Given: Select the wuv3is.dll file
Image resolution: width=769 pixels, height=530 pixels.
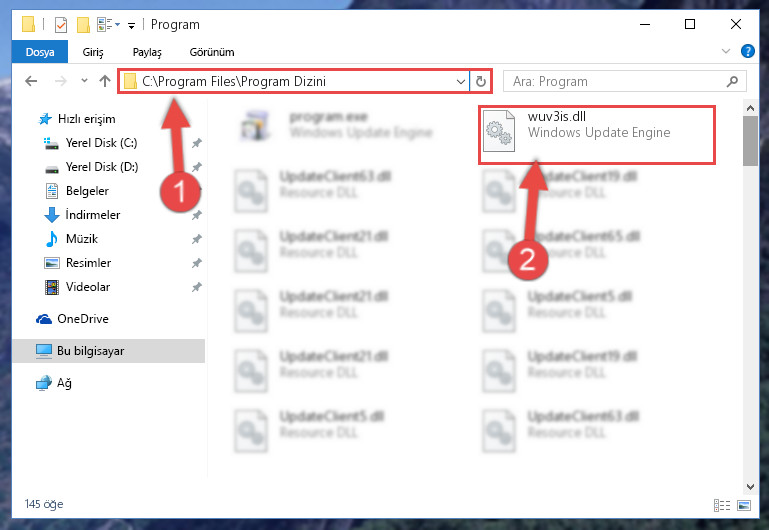Looking at the screenshot, I should (597, 131).
